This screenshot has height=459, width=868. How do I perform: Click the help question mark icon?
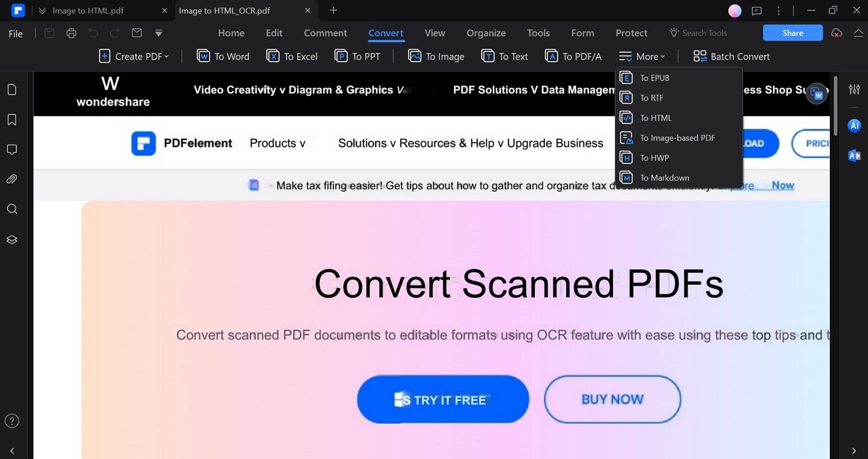click(x=12, y=421)
